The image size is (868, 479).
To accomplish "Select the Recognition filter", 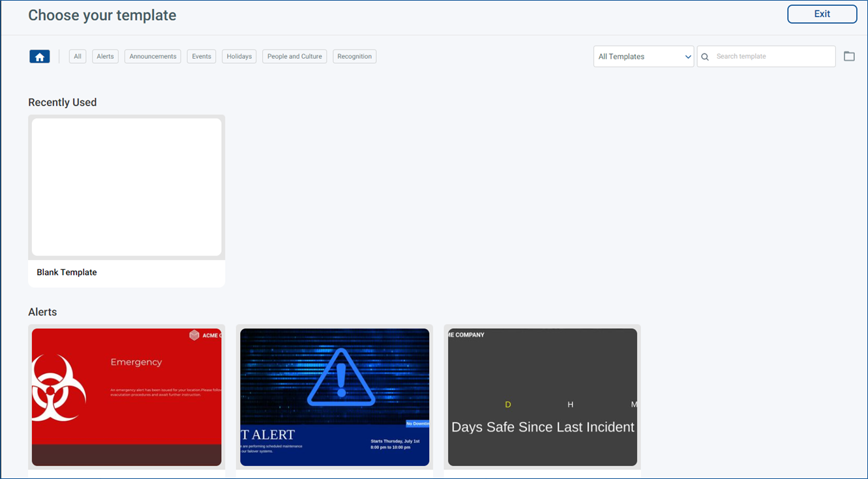I will 355,57.
